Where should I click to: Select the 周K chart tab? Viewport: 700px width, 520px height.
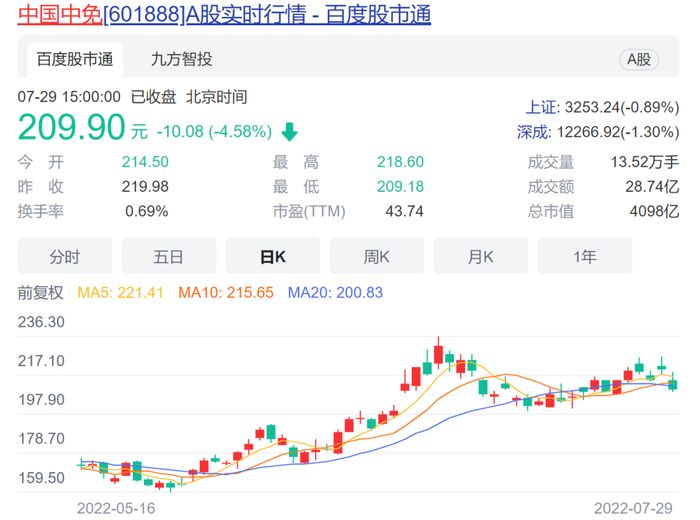(377, 256)
